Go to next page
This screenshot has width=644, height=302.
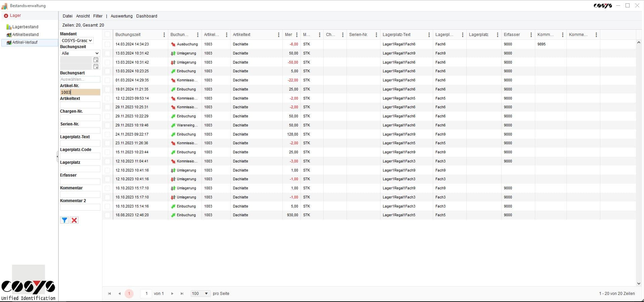tap(172, 294)
